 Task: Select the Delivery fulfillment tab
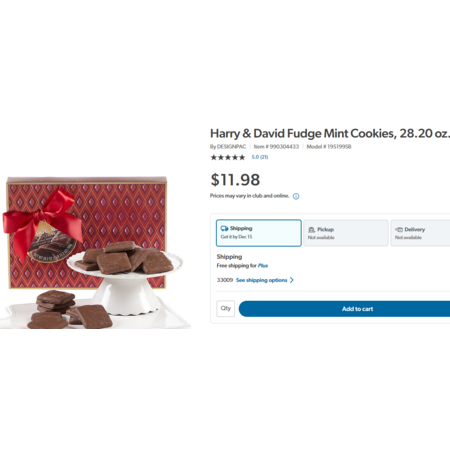tap(420, 233)
